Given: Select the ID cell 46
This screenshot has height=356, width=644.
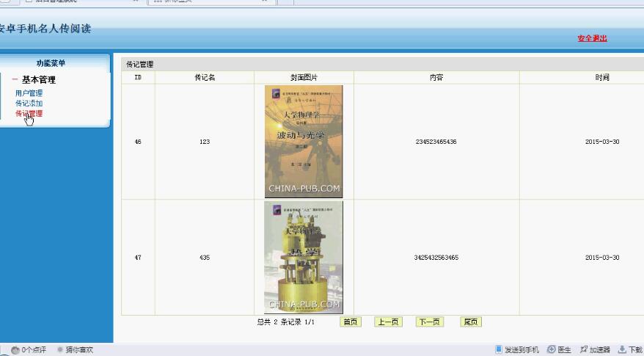Looking at the screenshot, I should tap(138, 142).
